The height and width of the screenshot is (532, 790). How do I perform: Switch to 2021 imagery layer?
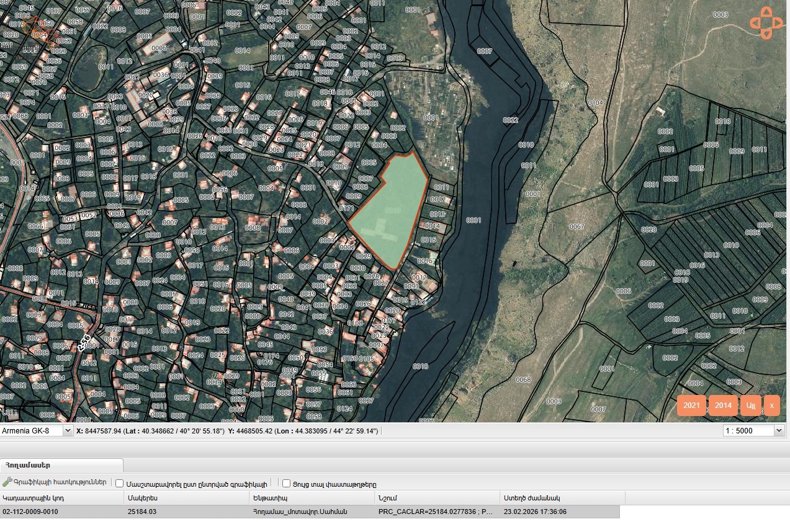click(x=691, y=406)
